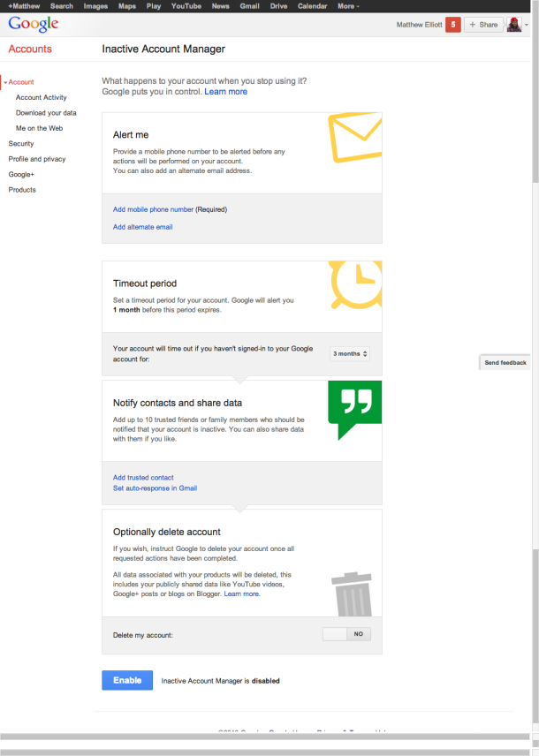
Task: Click the 'Inactive Account Manager is disabled' status text
Action: (x=221, y=681)
